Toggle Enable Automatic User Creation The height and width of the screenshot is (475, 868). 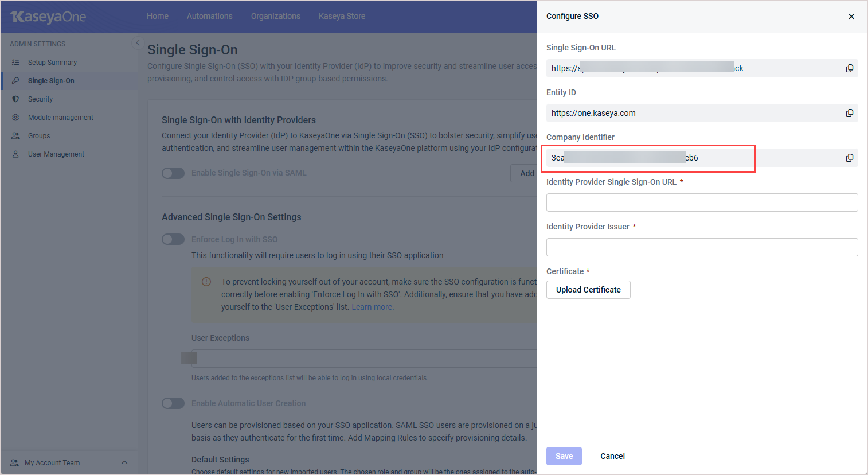(x=173, y=403)
